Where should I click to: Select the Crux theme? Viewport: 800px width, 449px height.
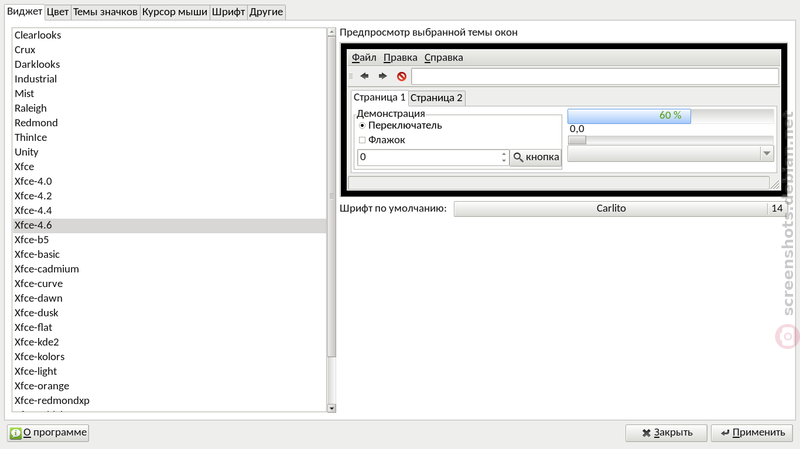coord(169,50)
